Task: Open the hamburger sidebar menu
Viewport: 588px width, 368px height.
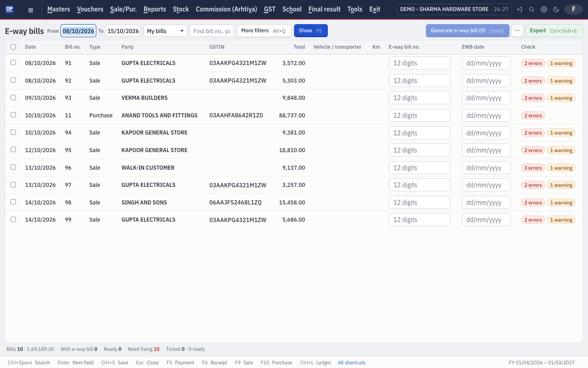Action: click(31, 10)
